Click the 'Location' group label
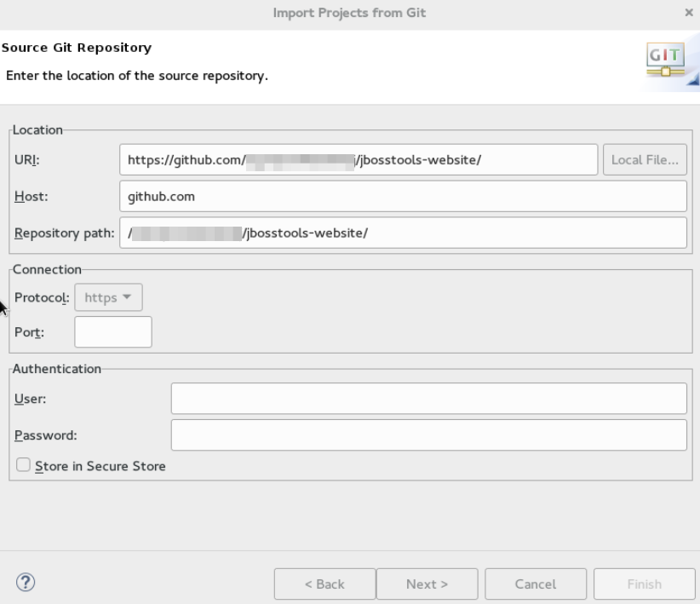This screenshot has width=700, height=604. 37,130
